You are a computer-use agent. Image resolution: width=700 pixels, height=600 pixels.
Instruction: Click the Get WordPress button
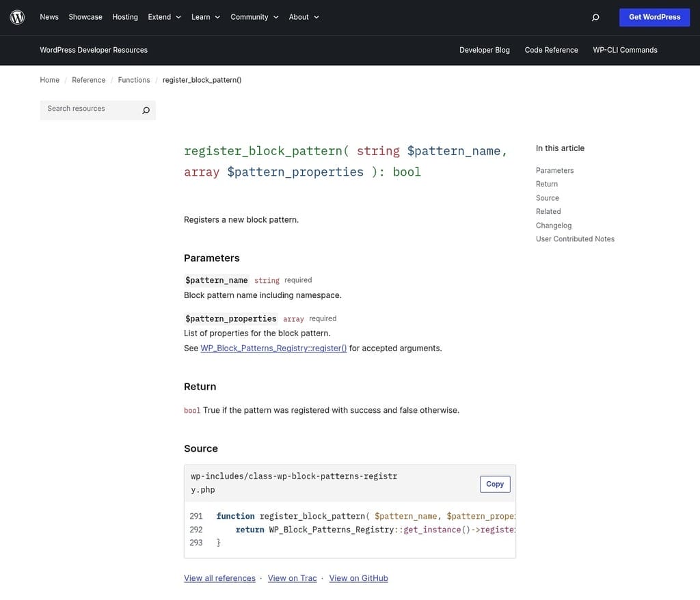click(x=654, y=17)
